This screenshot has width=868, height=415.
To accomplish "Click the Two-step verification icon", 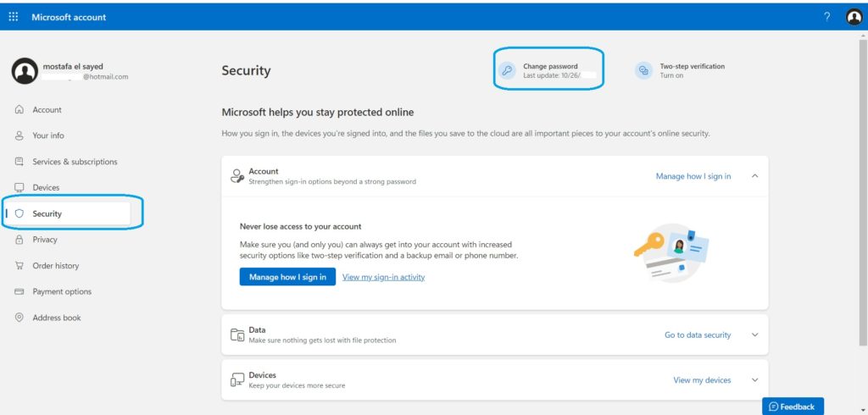I will click(x=644, y=71).
